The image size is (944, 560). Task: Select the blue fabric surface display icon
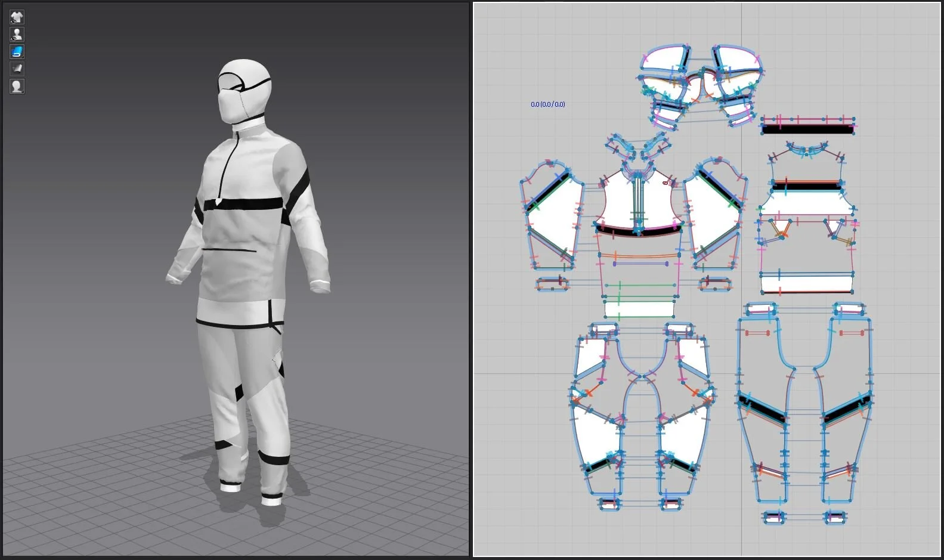17,51
